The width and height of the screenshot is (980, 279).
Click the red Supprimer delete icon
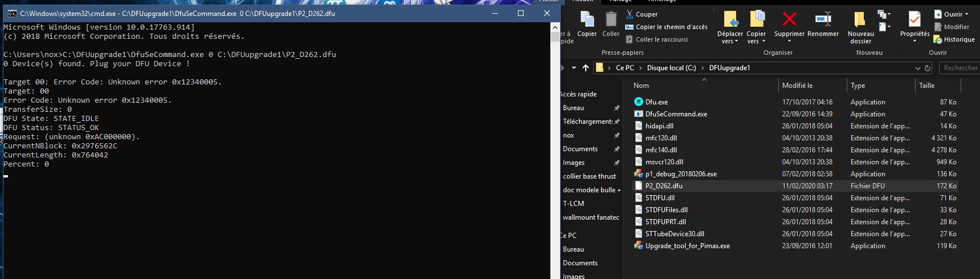point(789,19)
